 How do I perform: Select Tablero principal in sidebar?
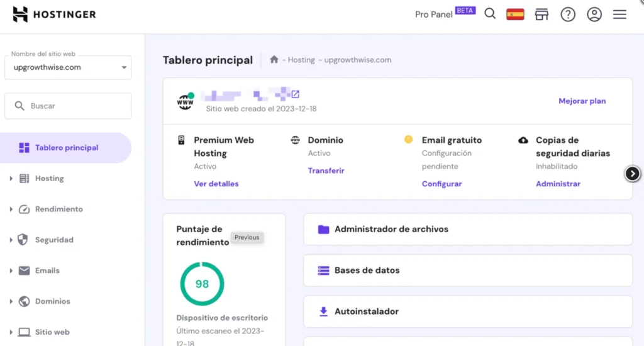tap(65, 148)
